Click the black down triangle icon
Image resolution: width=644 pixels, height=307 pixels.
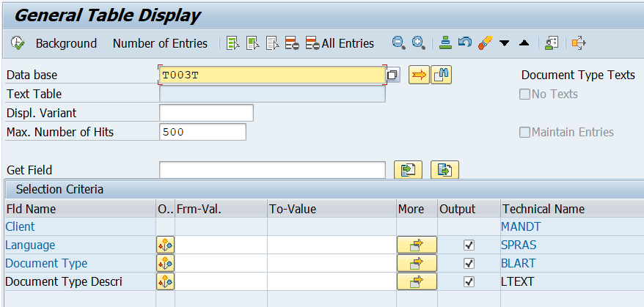tap(505, 43)
